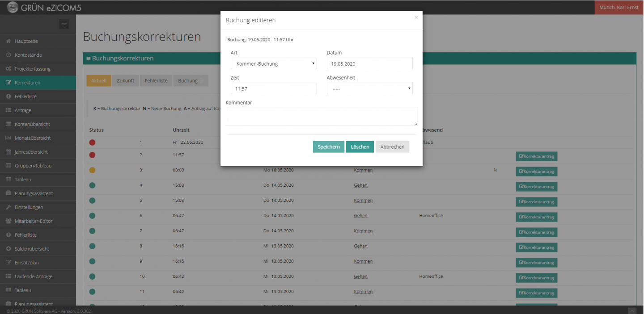
Task: Click the Buchungskorrekturen panel header bar
Action: 360,59
